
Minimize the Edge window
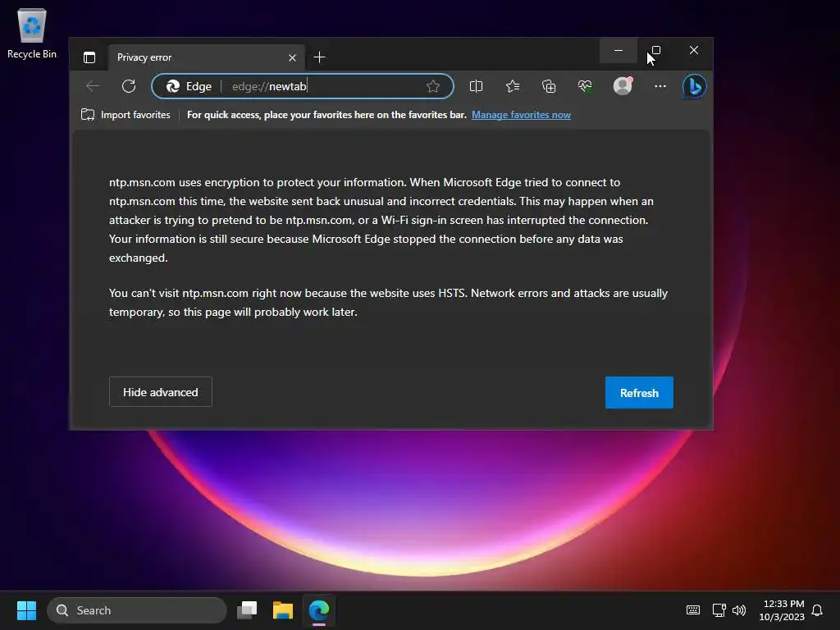coord(619,50)
